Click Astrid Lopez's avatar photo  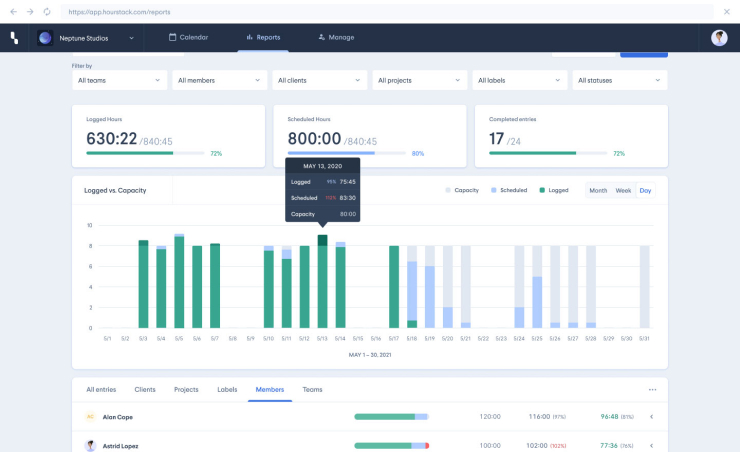coord(90,445)
